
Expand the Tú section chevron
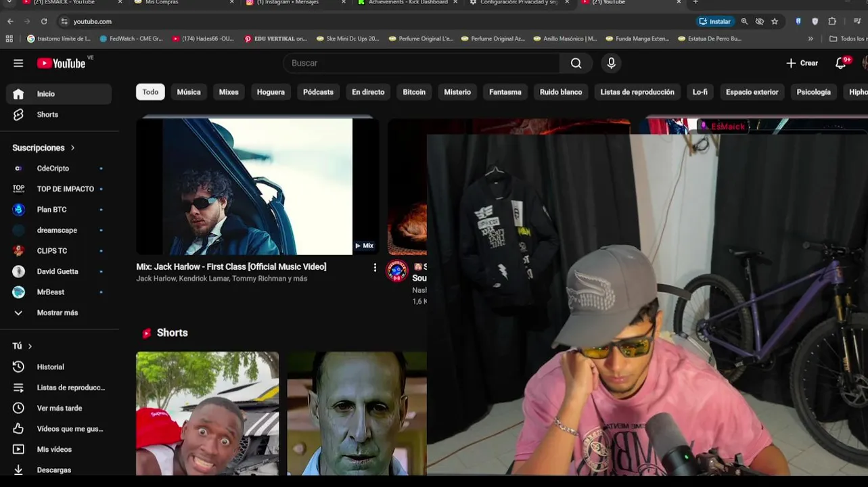30,346
